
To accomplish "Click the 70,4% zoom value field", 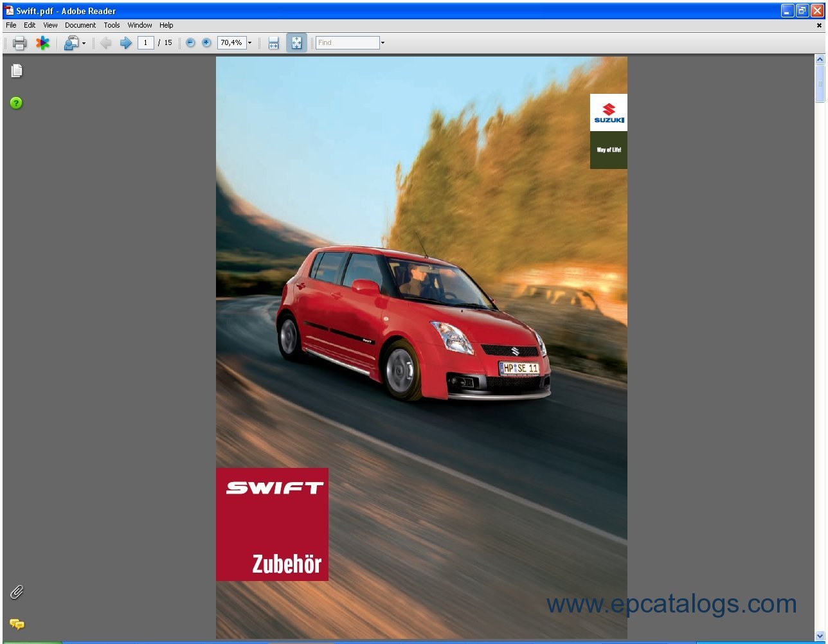I will (232, 43).
